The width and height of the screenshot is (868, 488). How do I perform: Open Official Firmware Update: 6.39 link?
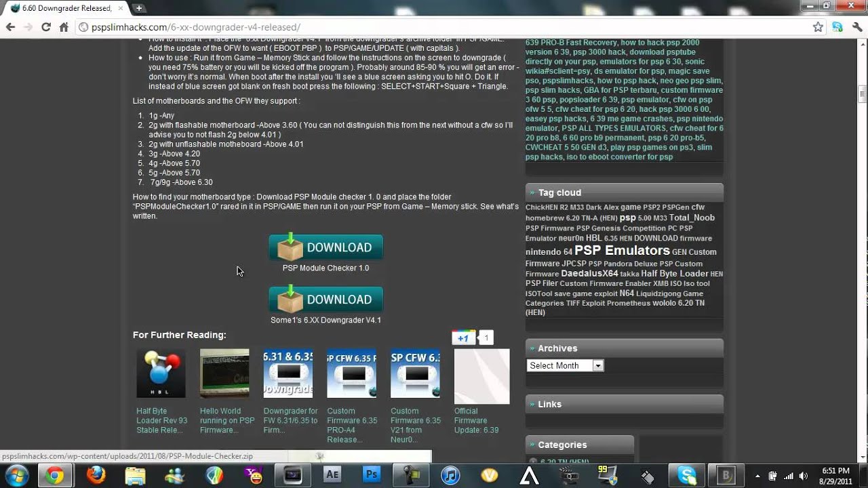point(476,420)
